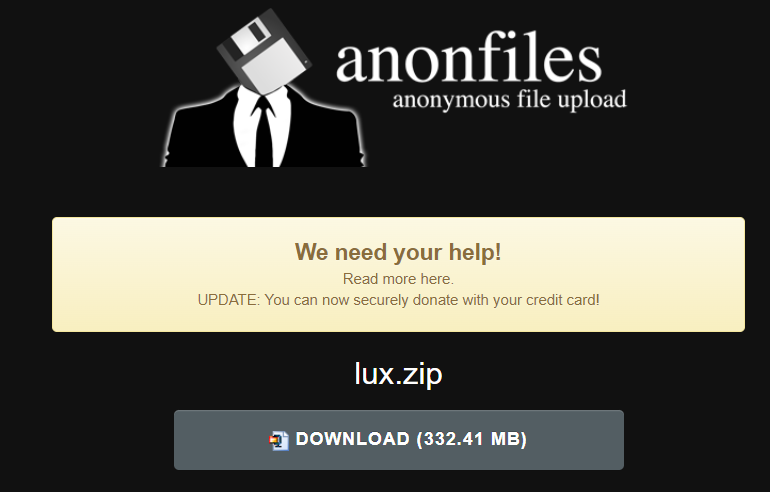Click the DOWNLOAD button for lux.zip
770x492 pixels.
coord(399,440)
